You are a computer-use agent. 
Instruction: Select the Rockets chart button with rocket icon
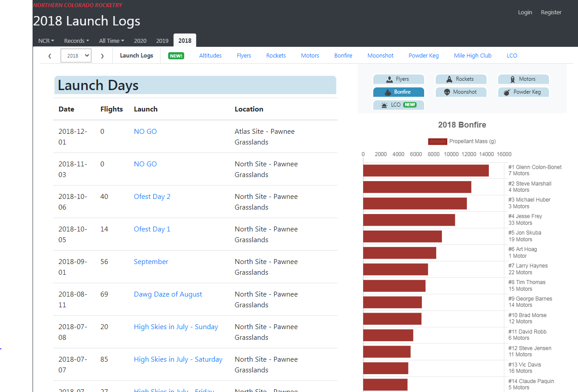461,79
